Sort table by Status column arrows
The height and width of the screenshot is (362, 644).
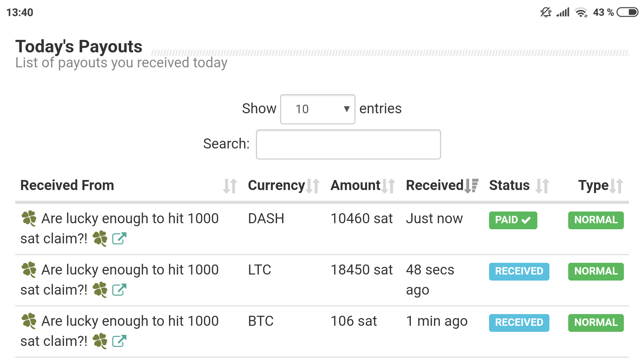[x=542, y=186]
